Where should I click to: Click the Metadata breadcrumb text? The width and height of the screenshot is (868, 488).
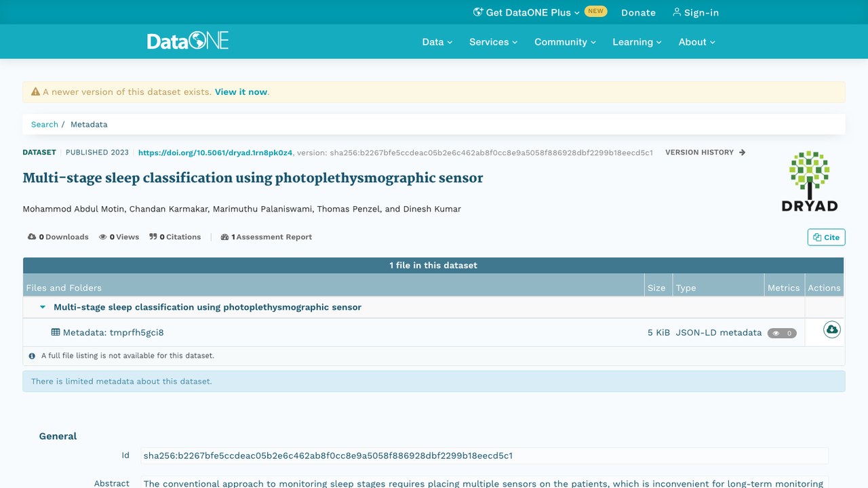click(89, 124)
